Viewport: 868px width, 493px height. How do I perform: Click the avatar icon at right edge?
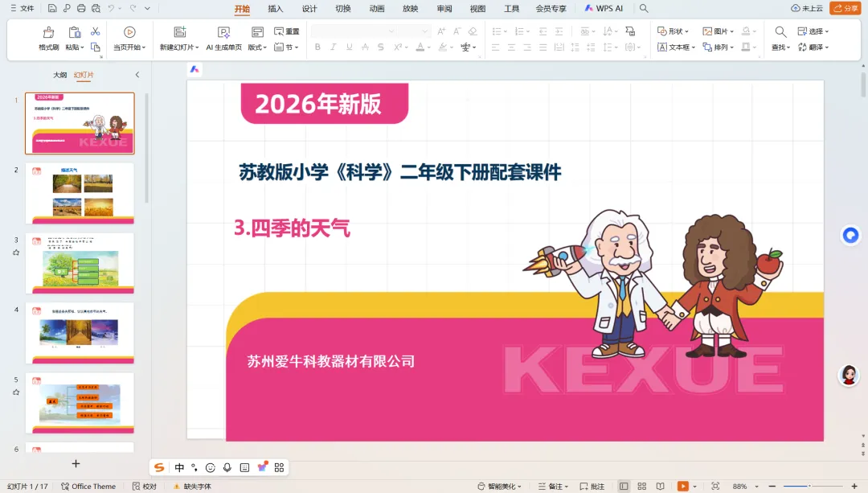849,375
